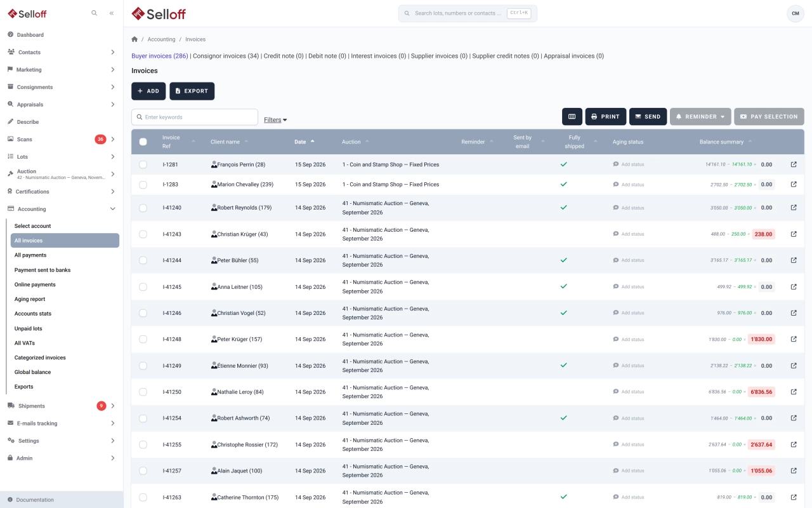Go to Accounting breadcrumb link

(x=161, y=39)
